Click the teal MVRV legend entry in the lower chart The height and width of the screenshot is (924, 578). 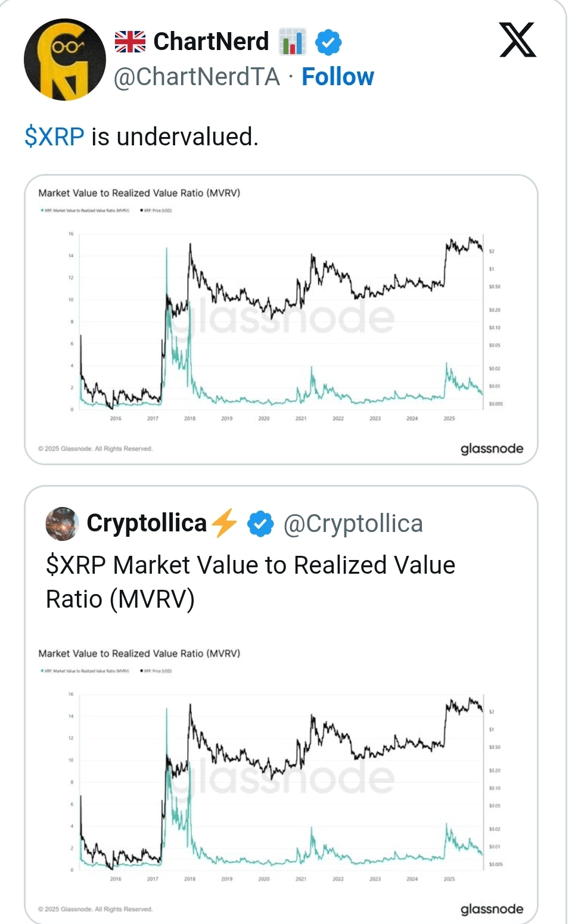(x=85, y=671)
